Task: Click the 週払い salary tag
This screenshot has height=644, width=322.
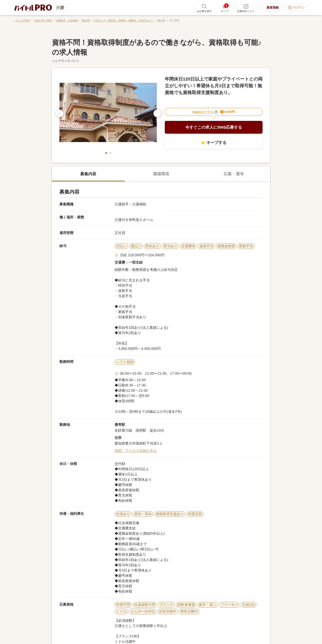Action: tap(136, 246)
